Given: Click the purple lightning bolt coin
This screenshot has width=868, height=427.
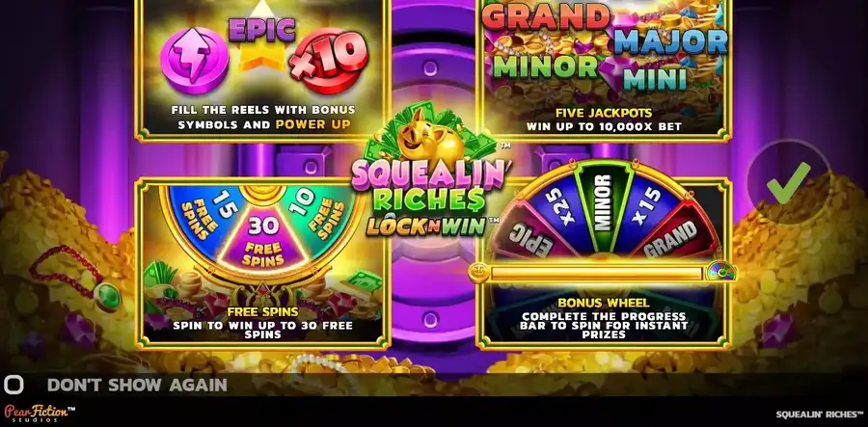Looking at the screenshot, I should click(x=194, y=61).
